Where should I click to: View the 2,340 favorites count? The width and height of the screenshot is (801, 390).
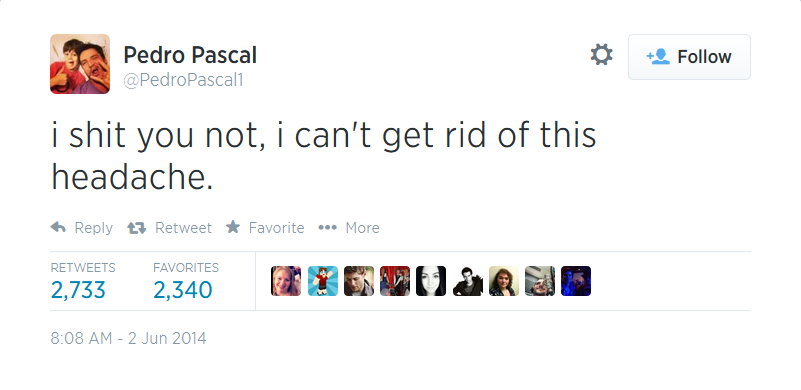click(x=183, y=290)
